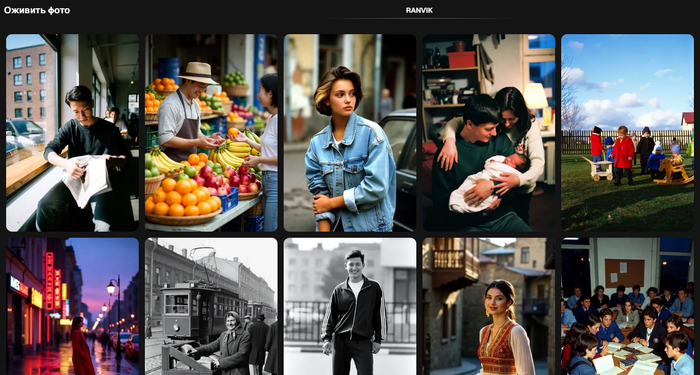
Task: Open the black-and-white tram street photo
Action: pos(211,306)
